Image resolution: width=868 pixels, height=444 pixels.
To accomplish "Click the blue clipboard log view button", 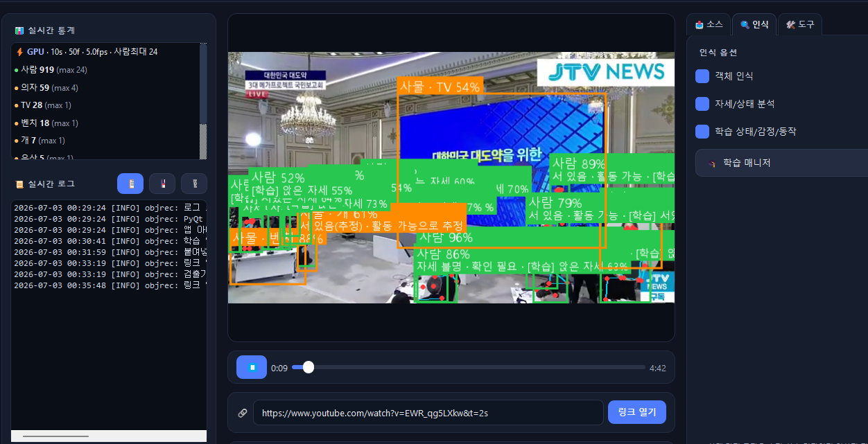I will (130, 184).
